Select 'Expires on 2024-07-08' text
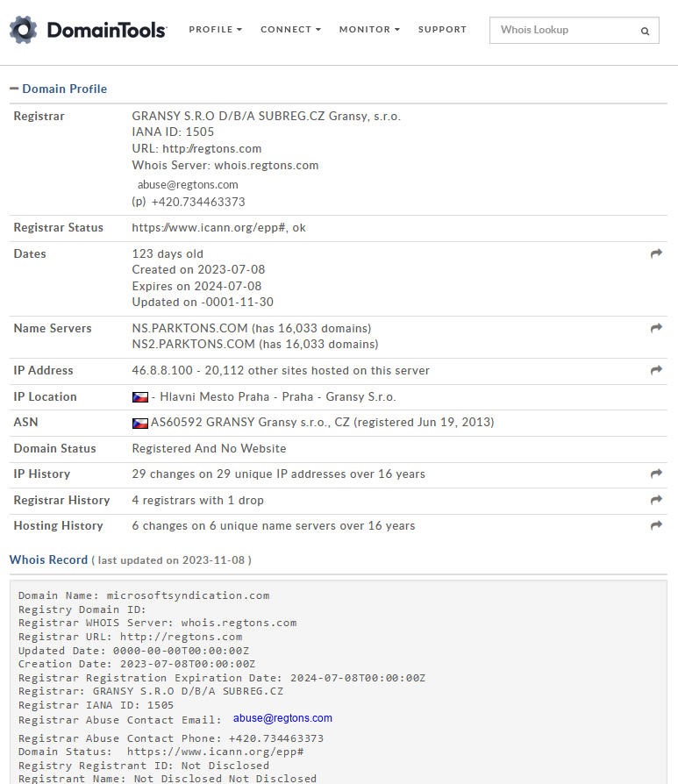Viewport: 678px width, 784px height. 196,286
